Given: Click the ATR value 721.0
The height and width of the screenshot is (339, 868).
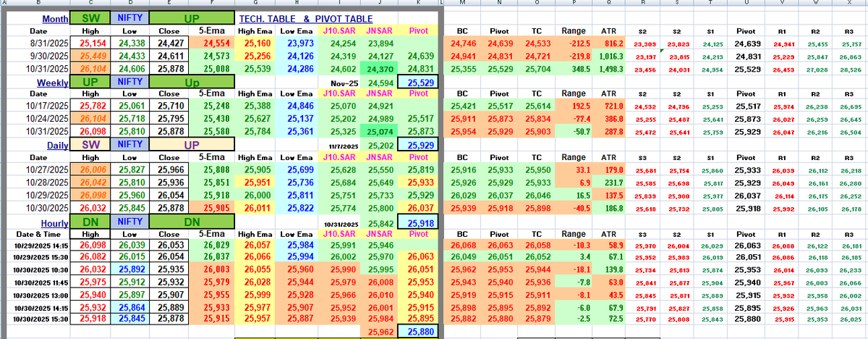Looking at the screenshot, I should point(610,106).
